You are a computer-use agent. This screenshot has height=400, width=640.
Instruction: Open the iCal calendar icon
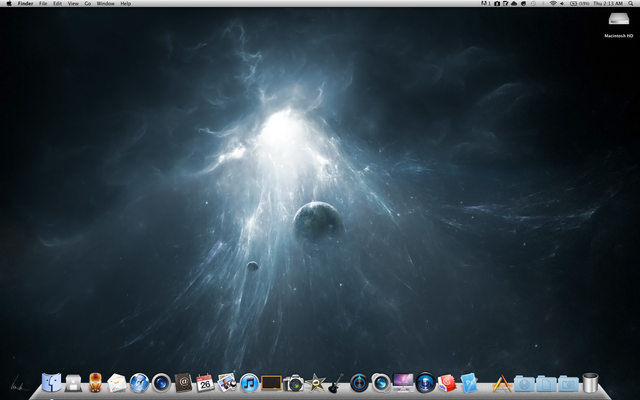205,382
